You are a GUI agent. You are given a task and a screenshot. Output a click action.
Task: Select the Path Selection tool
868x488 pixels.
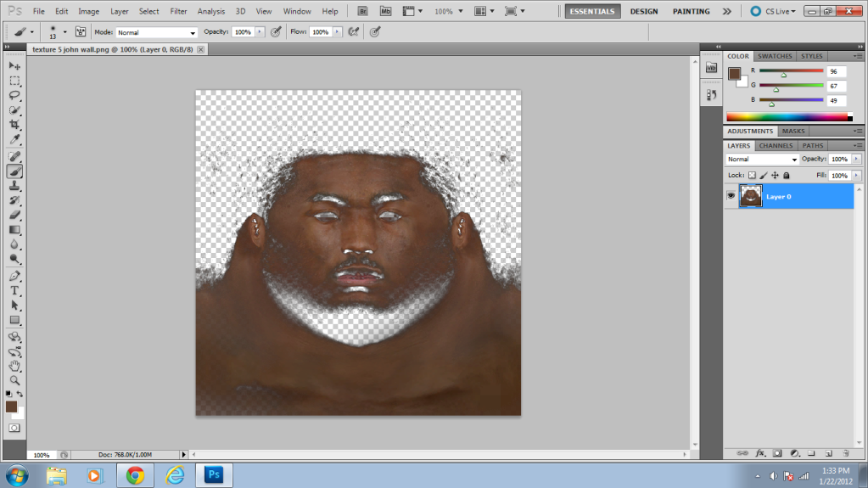coord(14,306)
